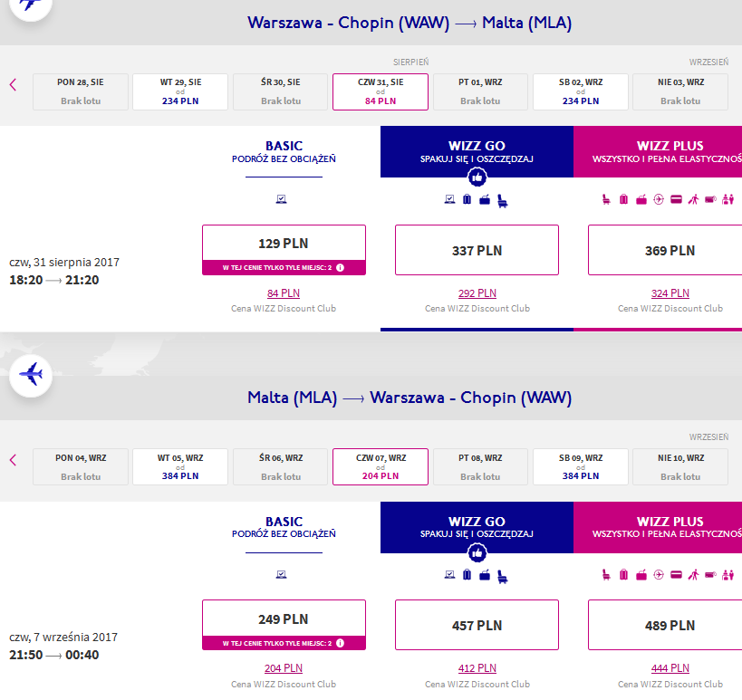Open 84 PLN Discount Club price link
Viewport: 742px width, 700px height.
pyautogui.click(x=284, y=293)
